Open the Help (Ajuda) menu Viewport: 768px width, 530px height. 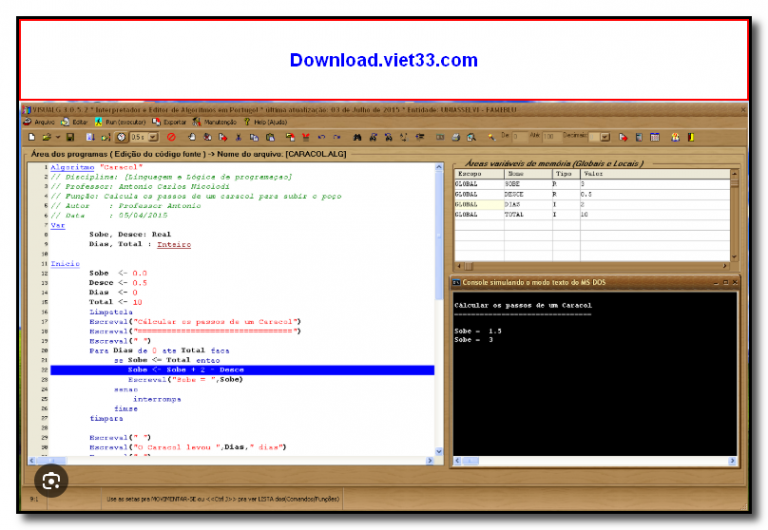tap(267, 121)
